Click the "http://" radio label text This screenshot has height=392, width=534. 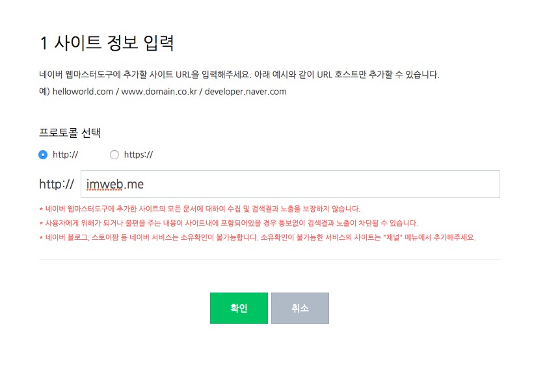coord(65,155)
